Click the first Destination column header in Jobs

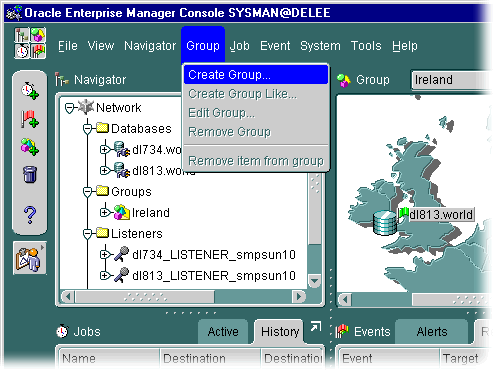[x=210, y=358]
